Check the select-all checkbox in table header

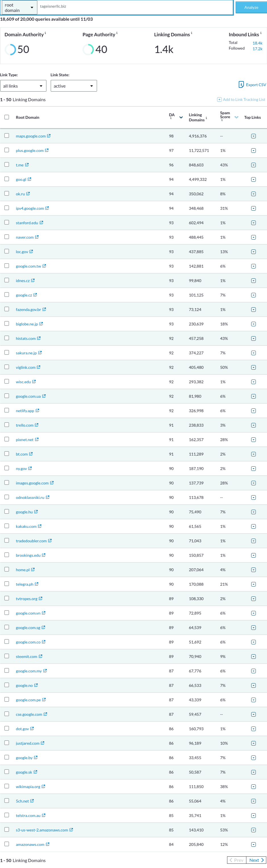(7, 117)
